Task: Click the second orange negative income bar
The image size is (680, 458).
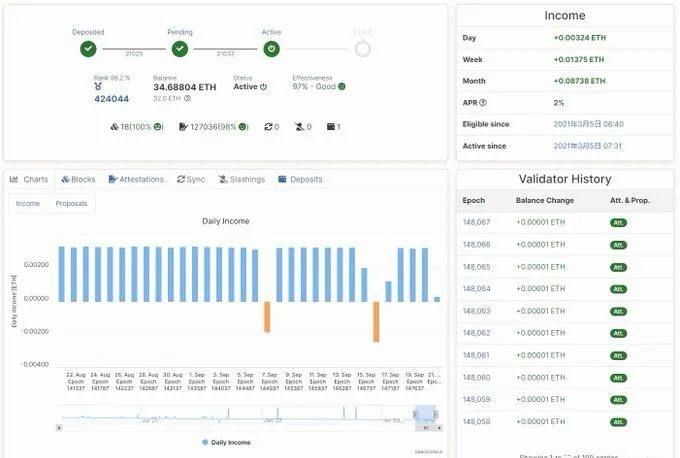Action: click(376, 322)
